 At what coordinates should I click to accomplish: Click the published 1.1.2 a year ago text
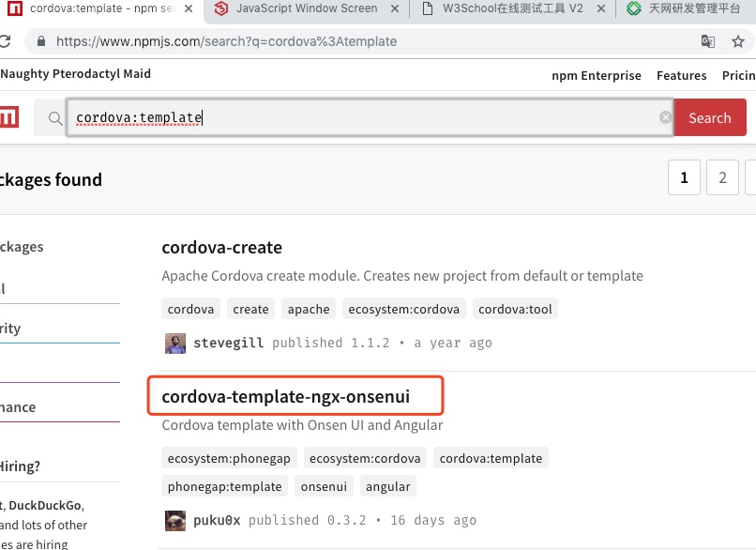(383, 343)
